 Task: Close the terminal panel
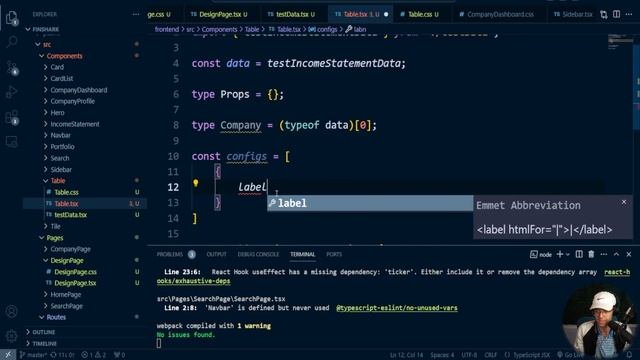click(629, 254)
